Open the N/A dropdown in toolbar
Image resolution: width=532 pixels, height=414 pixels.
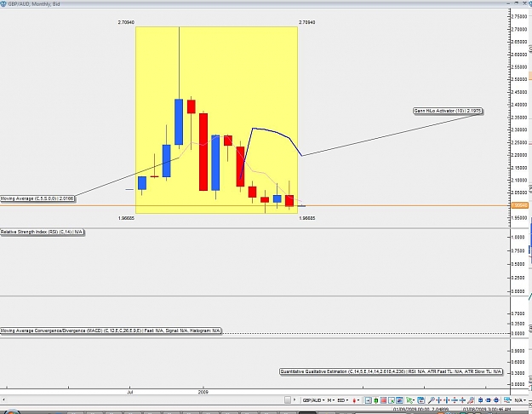pos(520,400)
